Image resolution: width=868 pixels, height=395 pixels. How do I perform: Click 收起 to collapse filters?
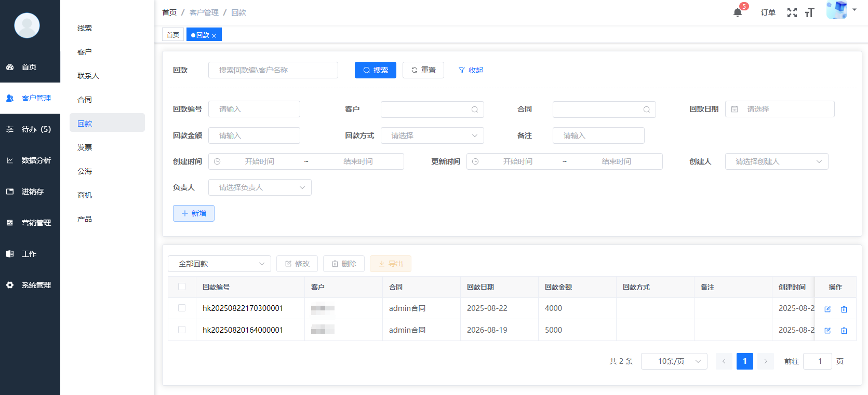pyautogui.click(x=471, y=70)
